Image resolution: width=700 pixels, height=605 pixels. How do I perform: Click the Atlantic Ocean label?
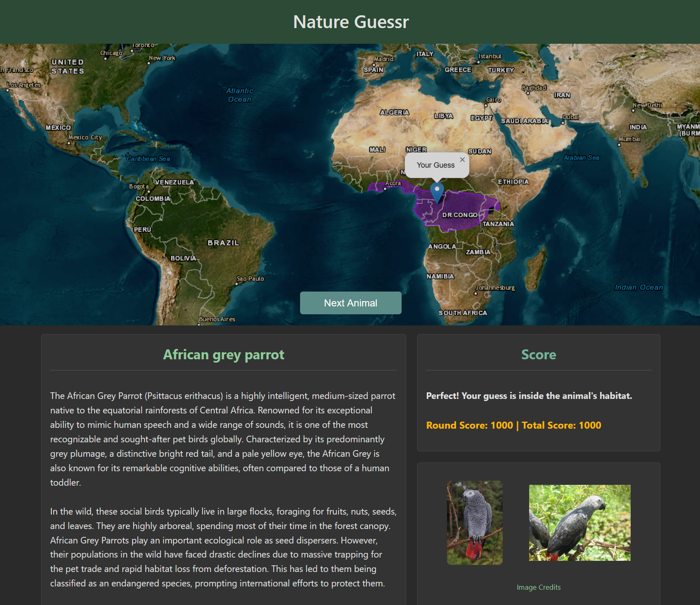(x=239, y=95)
